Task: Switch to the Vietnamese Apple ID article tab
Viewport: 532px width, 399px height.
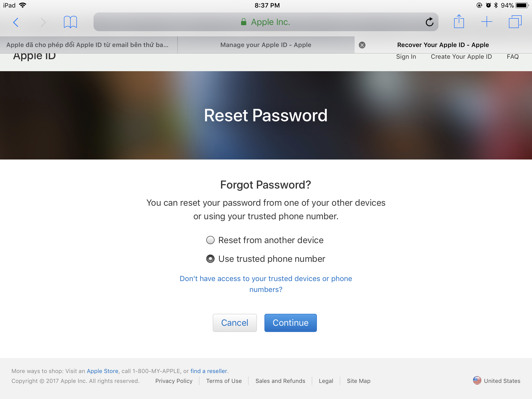Action: coord(88,45)
